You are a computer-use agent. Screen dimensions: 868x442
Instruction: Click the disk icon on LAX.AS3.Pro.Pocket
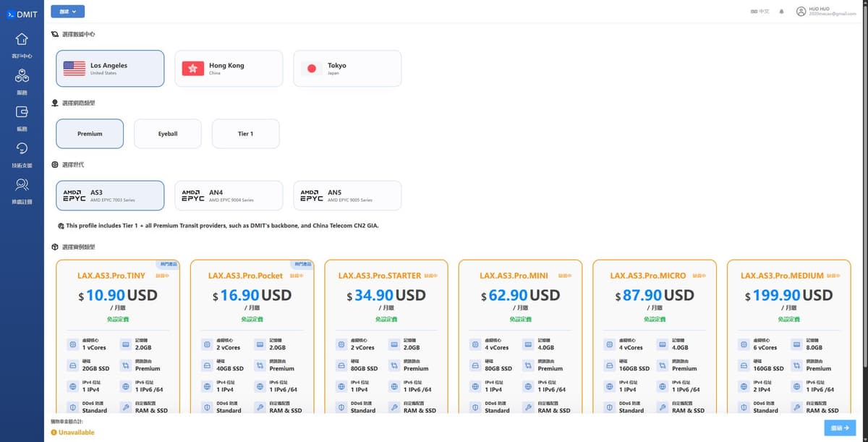(207, 365)
